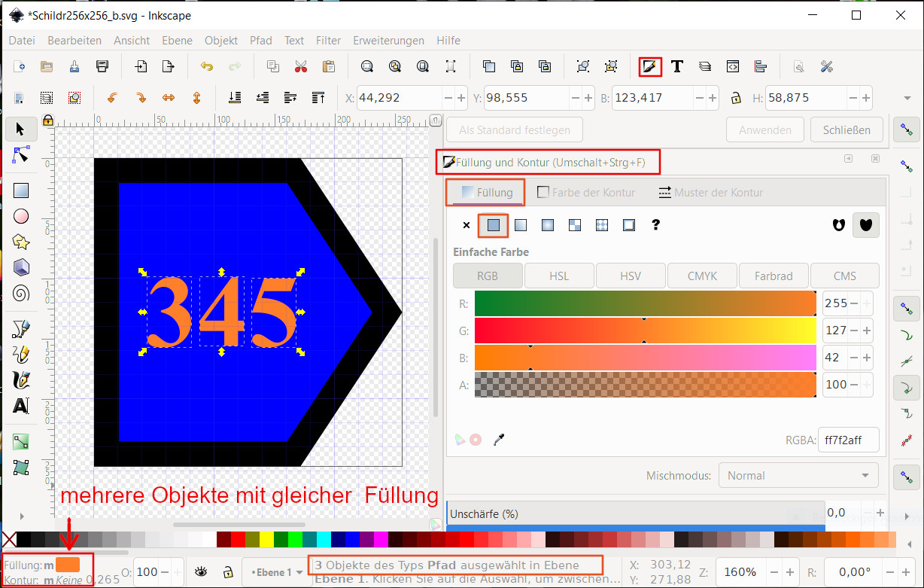
Task: Select the Rectangle tool
Action: pos(21,190)
